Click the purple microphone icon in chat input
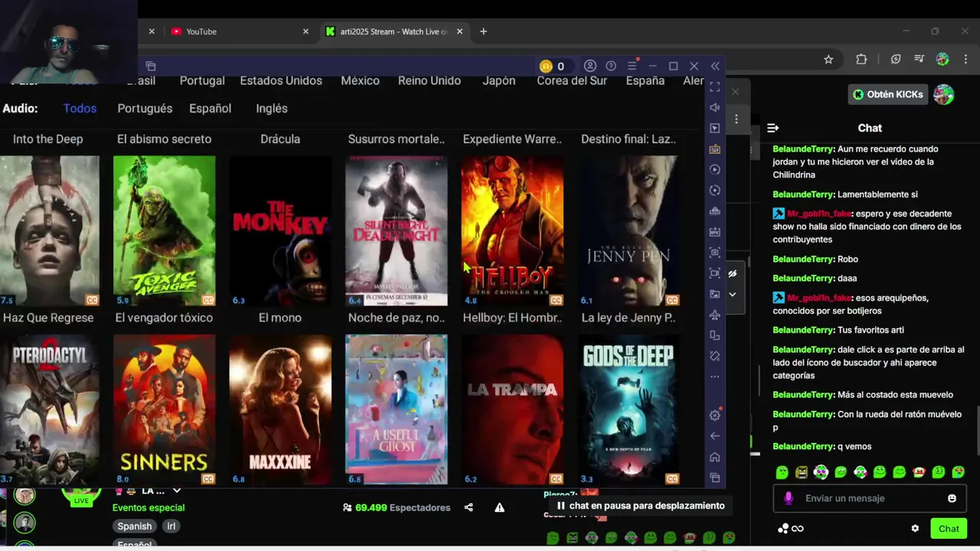The width and height of the screenshot is (980, 551). tap(789, 498)
